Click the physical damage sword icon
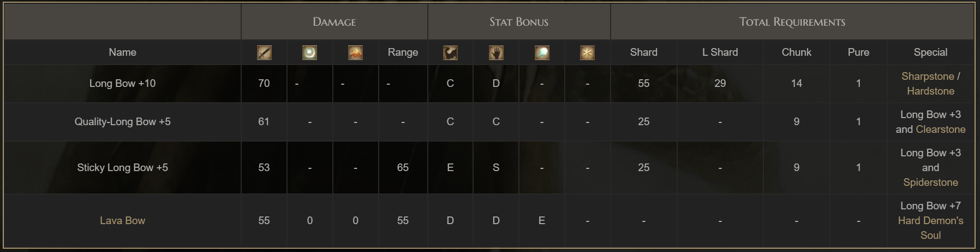 click(x=264, y=52)
